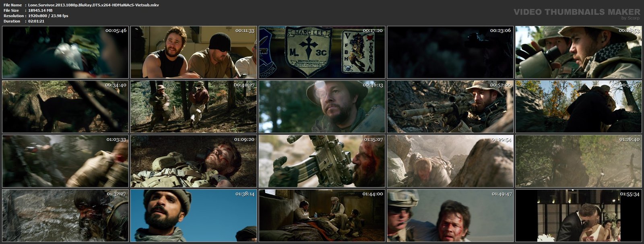Click the "File Name" label

(x=12, y=5)
